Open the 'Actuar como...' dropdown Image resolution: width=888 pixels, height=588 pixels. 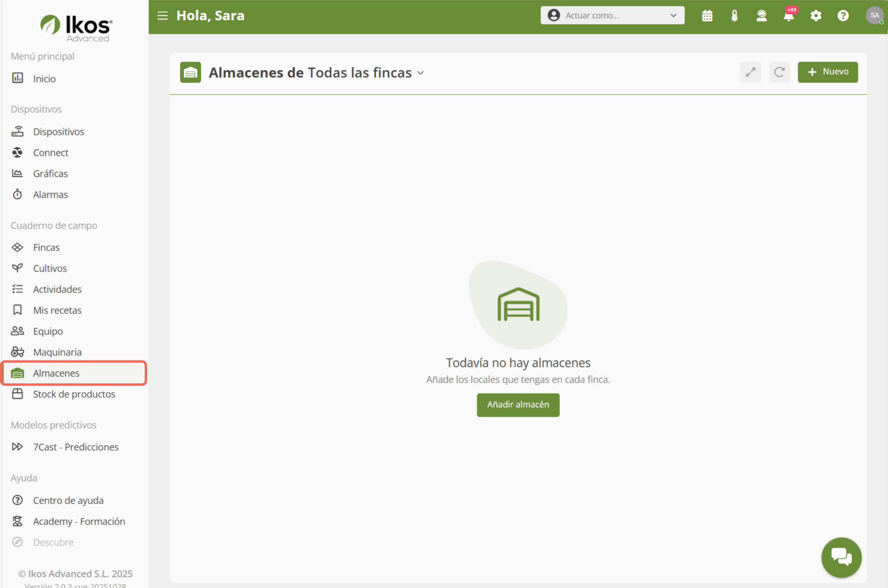pyautogui.click(x=612, y=16)
